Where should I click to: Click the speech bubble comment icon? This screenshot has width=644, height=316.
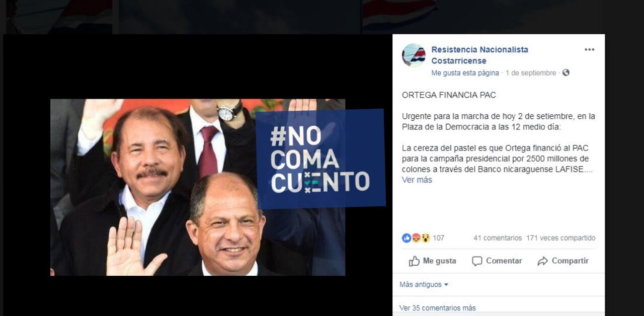[x=477, y=261]
